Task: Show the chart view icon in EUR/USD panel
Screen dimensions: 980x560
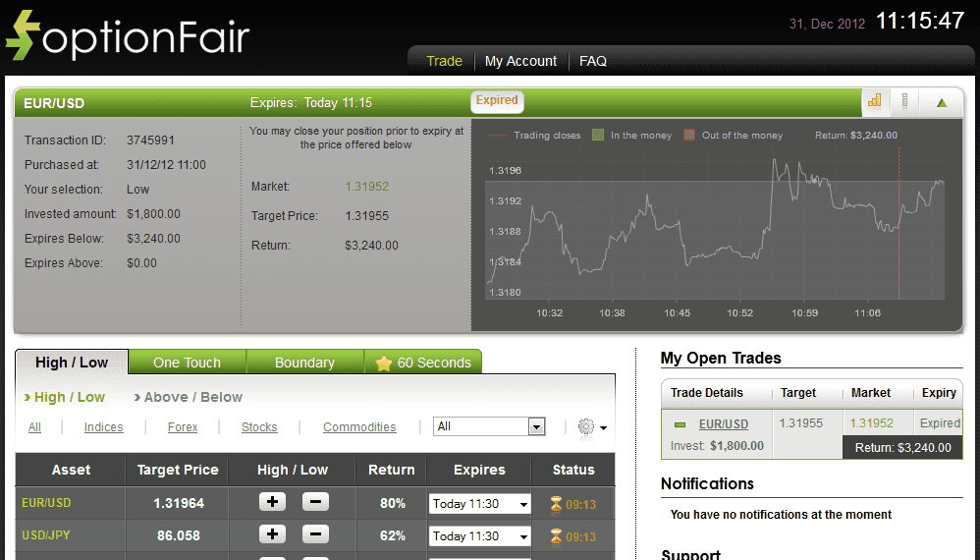Action: click(x=874, y=101)
